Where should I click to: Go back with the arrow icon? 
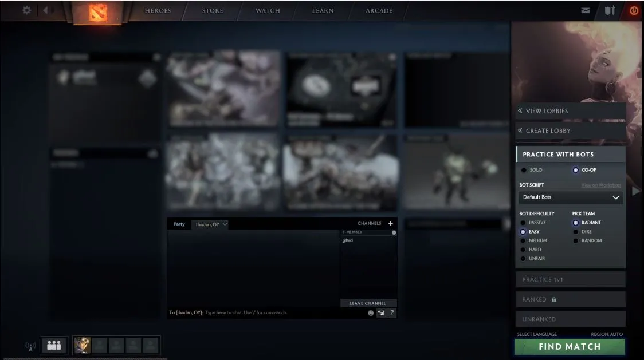click(x=46, y=10)
